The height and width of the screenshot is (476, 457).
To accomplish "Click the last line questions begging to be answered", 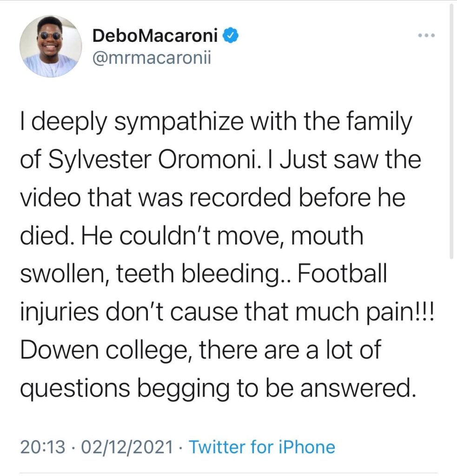I will pos(217,389).
